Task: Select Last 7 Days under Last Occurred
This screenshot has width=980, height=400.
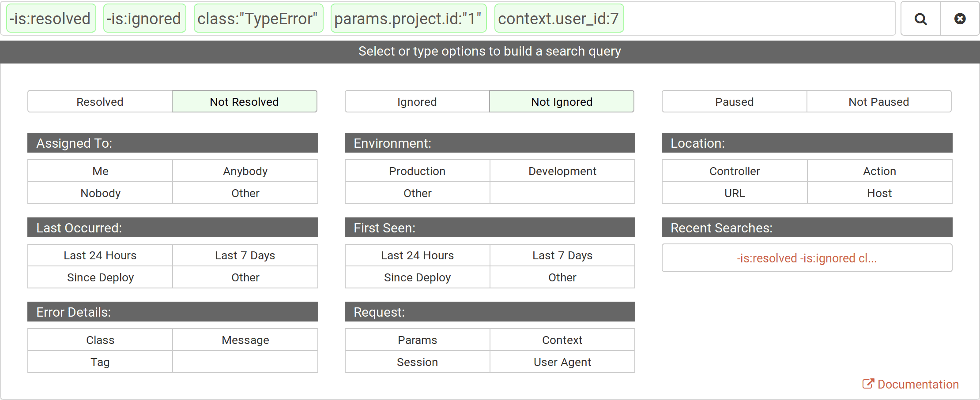Action: 245,255
